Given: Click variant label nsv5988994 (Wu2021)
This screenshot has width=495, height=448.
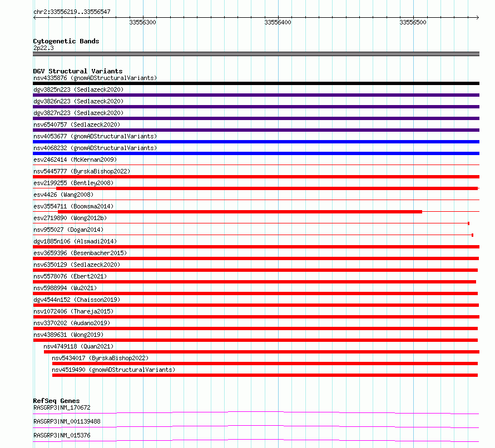Looking at the screenshot, I should pyautogui.click(x=65, y=288).
